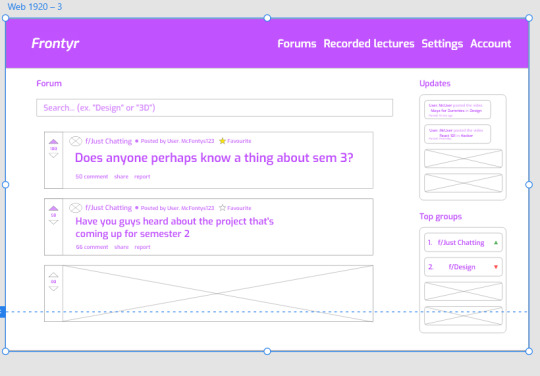The image size is (540, 376).
Task: Click the avatar on the sem 3 post
Action: click(x=75, y=141)
